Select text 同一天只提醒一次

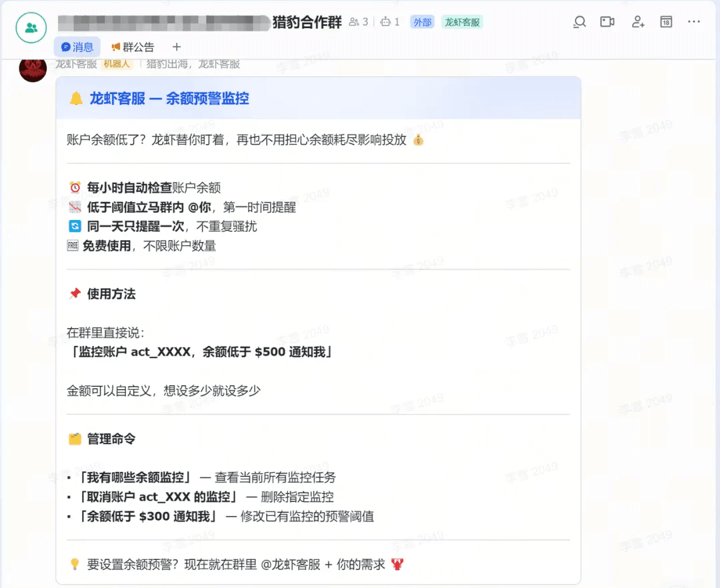135,226
